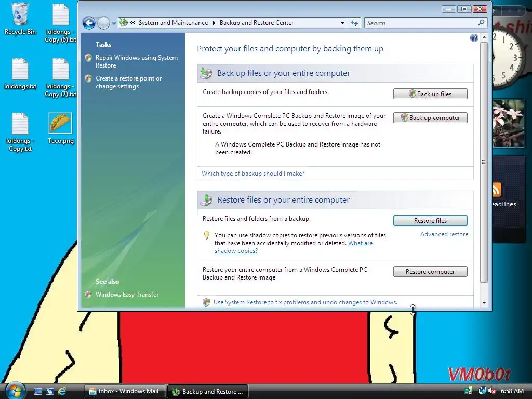Open Create a restore point or change settings
This screenshot has width=532, height=399.
coord(129,82)
